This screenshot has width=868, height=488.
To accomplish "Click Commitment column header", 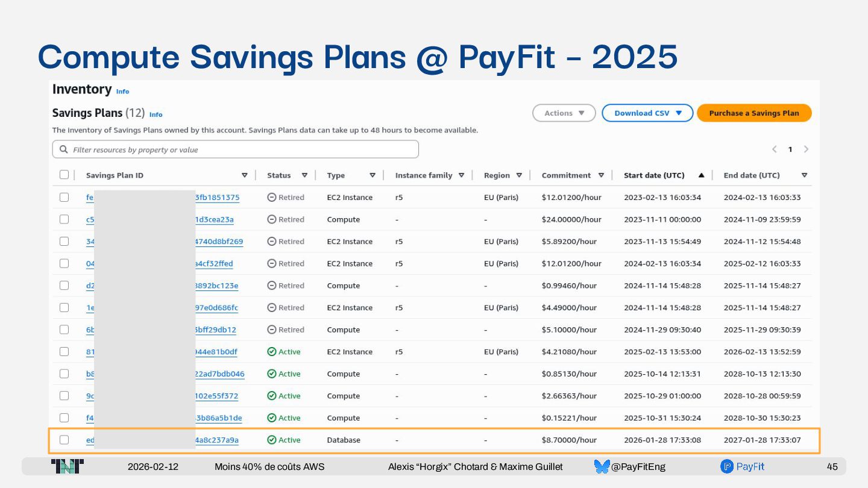I will tap(566, 175).
